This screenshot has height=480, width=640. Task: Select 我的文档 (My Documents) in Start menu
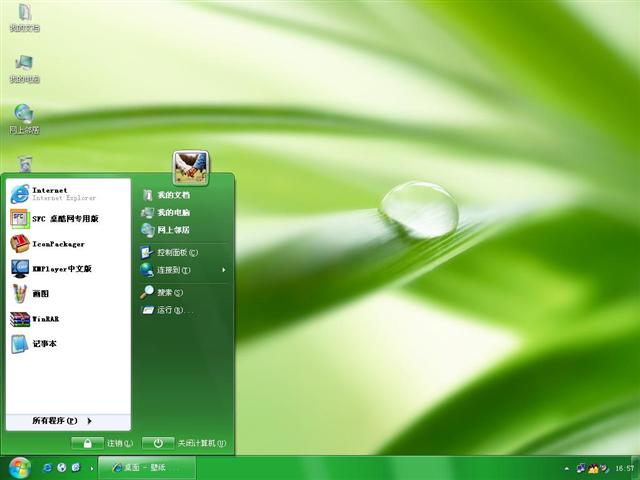(172, 195)
